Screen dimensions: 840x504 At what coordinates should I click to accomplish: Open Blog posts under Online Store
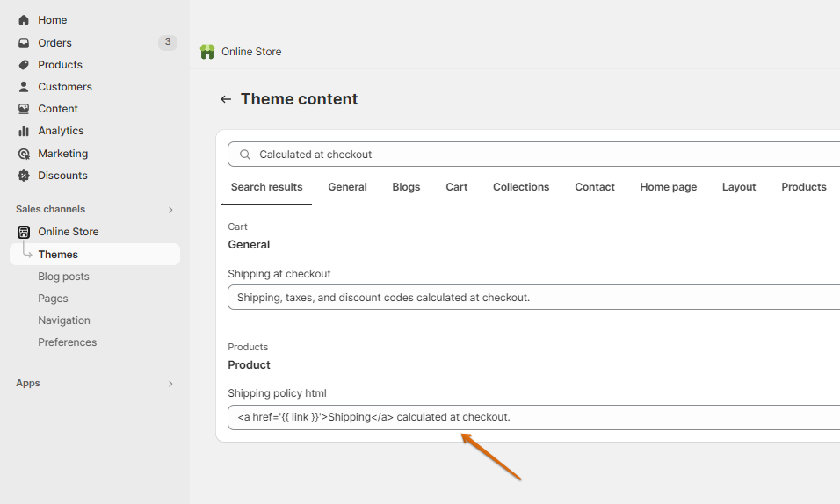coord(63,277)
